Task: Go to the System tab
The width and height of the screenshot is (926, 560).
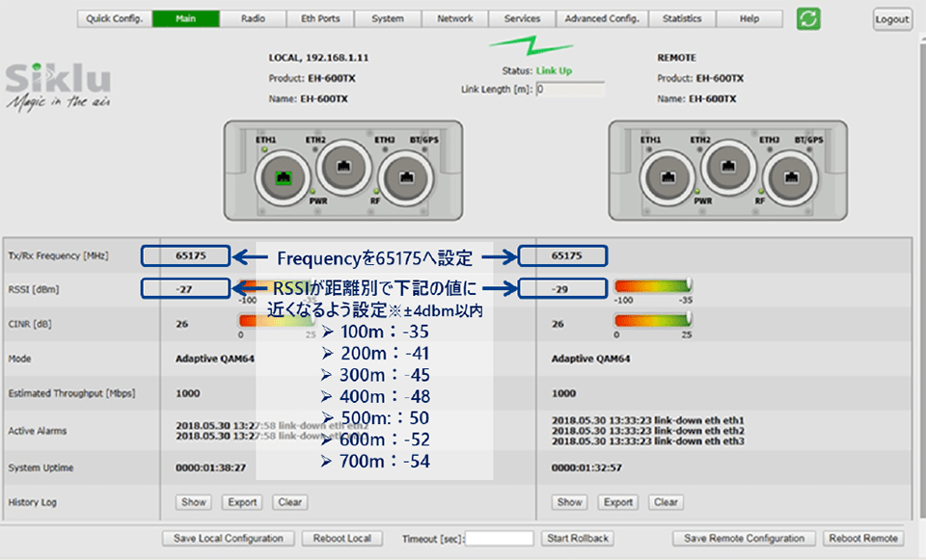Action: coord(388,19)
